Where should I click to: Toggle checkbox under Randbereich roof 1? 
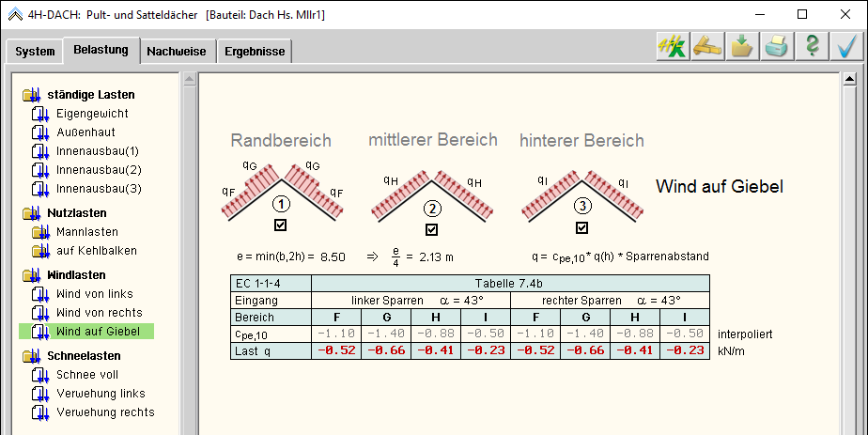pyautogui.click(x=280, y=225)
